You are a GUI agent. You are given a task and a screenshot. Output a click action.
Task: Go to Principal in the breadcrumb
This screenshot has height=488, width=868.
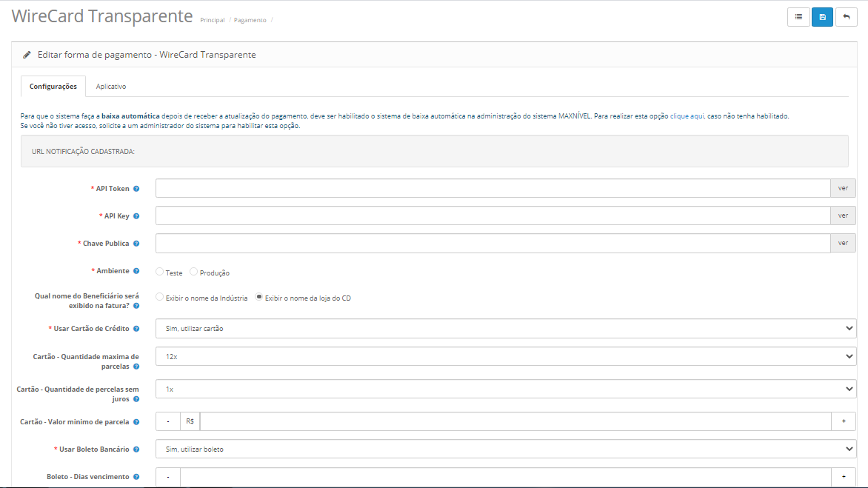[x=212, y=20]
